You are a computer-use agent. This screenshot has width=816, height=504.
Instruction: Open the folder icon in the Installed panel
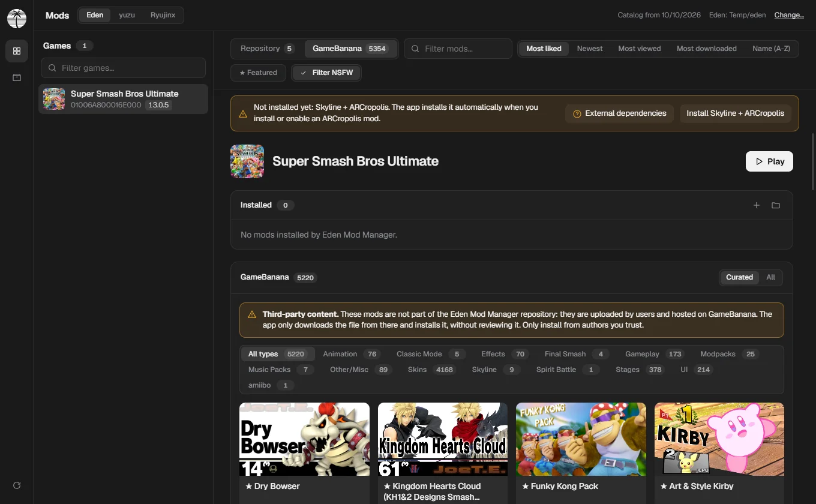pyautogui.click(x=776, y=205)
